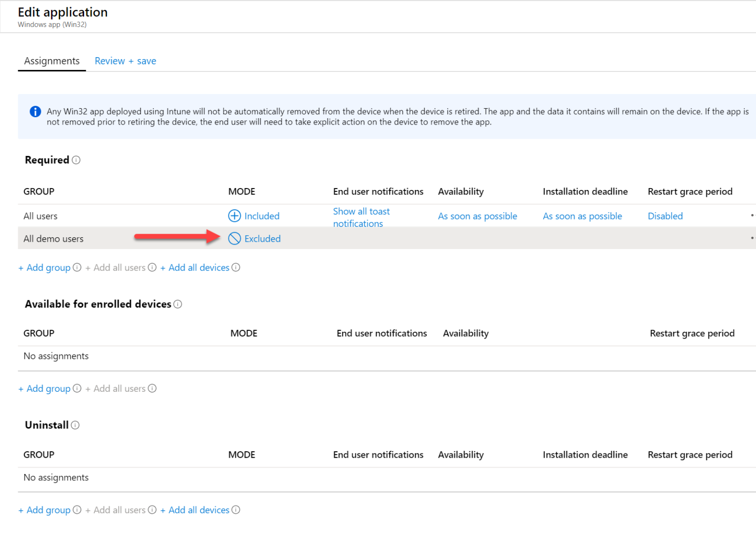Click the Included plus icon for All users
This screenshot has height=534, width=756.
[x=234, y=216]
